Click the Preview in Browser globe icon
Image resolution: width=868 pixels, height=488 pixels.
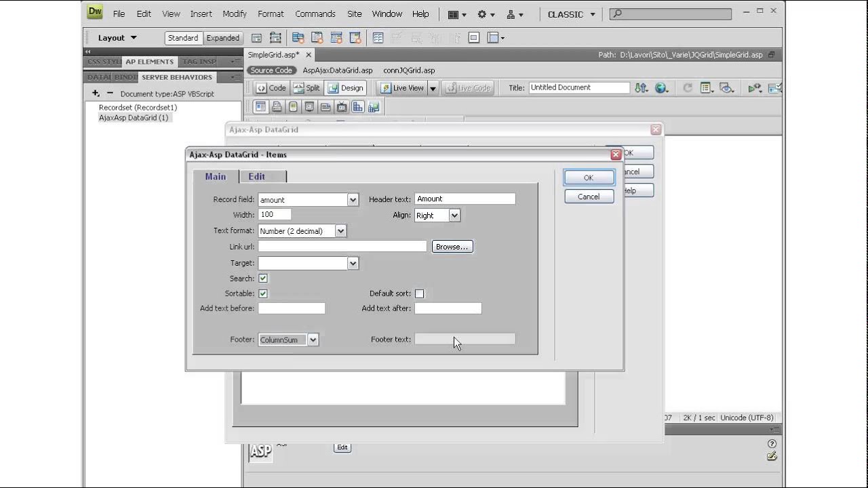click(x=662, y=87)
